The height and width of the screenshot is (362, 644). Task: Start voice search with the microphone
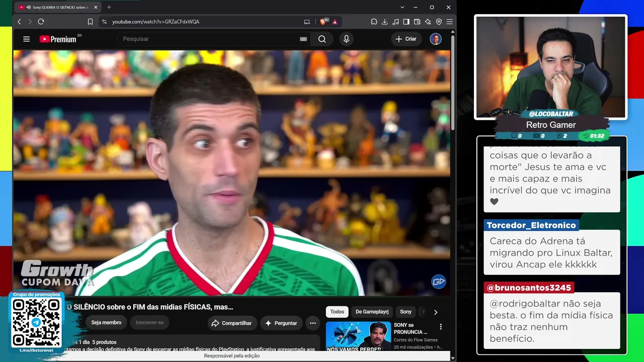tap(346, 39)
